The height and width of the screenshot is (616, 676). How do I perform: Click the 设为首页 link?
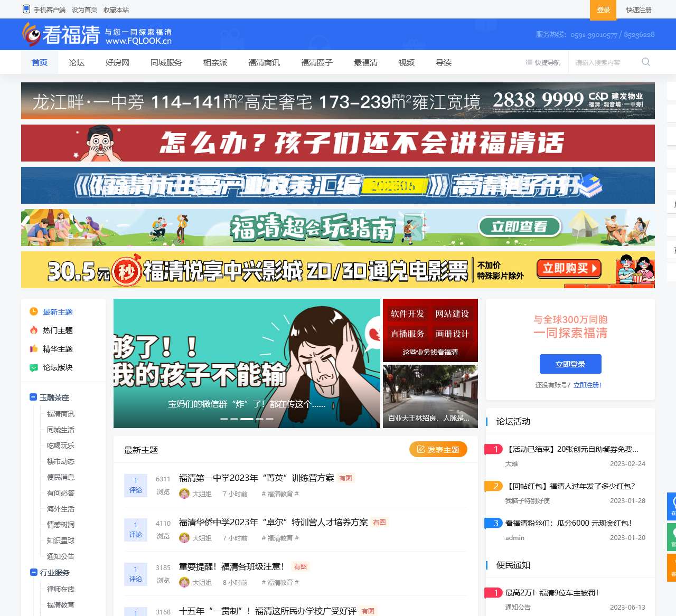coord(84,10)
